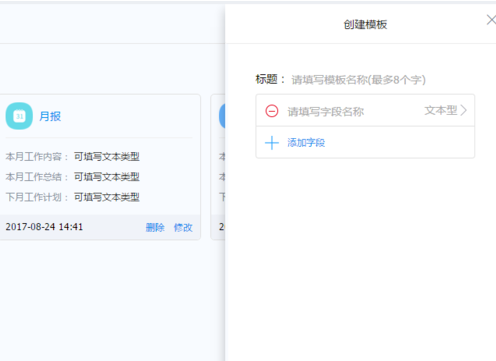Click the 2017-08-24 14:41 timestamp
The image size is (496, 361).
[x=44, y=227]
